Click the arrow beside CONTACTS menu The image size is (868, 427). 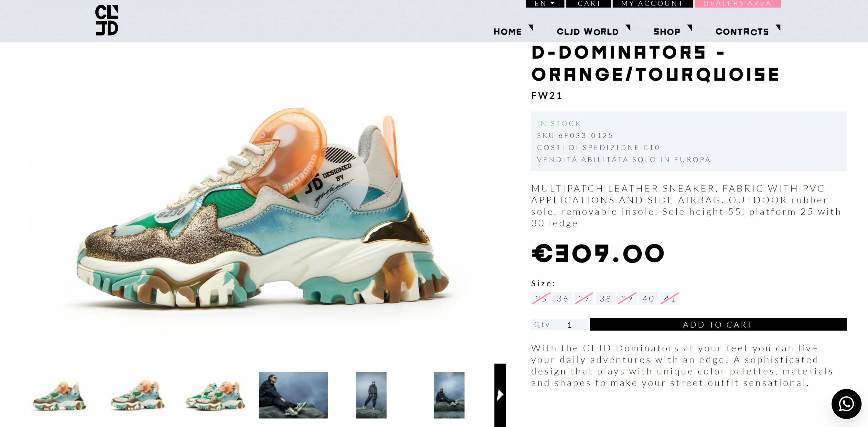[x=778, y=27]
